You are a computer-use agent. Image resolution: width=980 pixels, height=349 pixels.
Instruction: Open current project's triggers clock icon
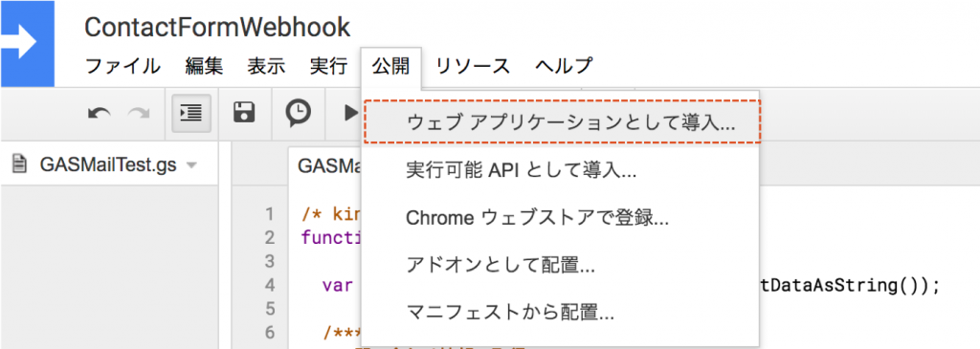[298, 113]
